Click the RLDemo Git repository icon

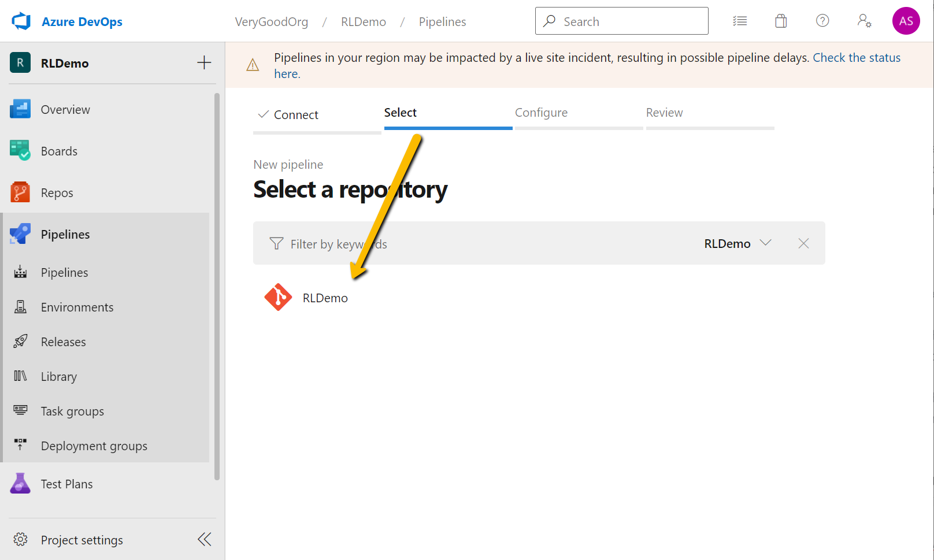278,298
